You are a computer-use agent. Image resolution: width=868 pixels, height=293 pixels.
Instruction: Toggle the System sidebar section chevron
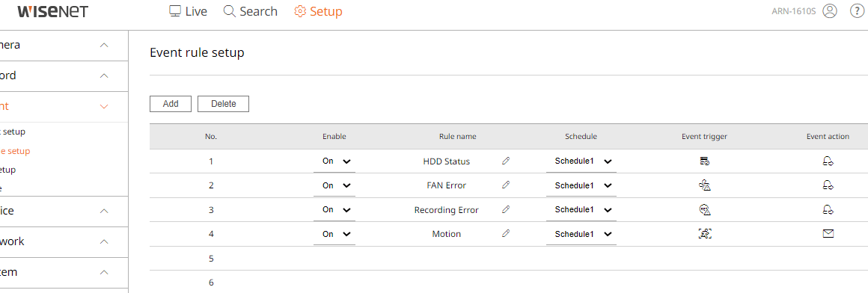(103, 273)
